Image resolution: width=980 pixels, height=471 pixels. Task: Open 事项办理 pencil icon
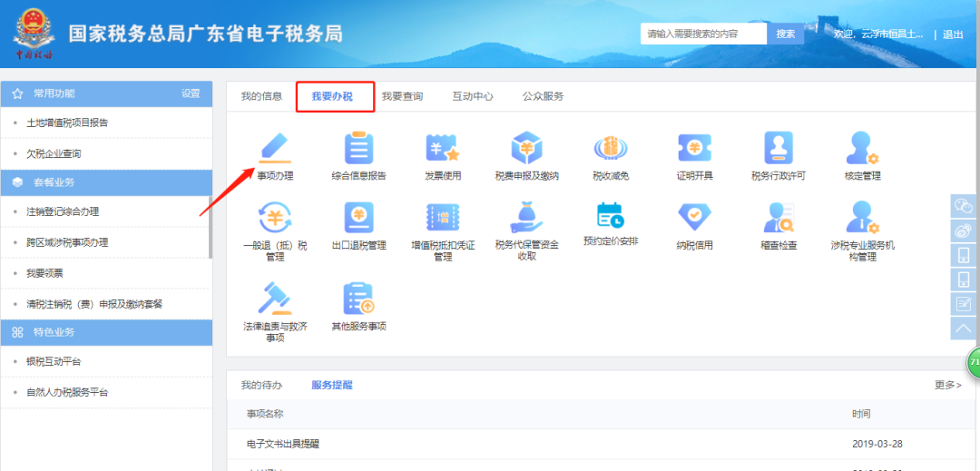pyautogui.click(x=275, y=148)
